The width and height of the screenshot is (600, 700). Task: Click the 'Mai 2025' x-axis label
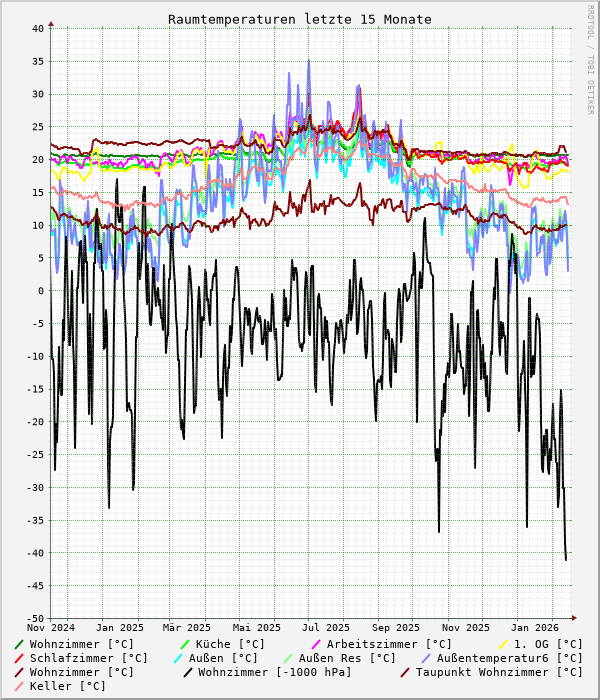coord(257,628)
